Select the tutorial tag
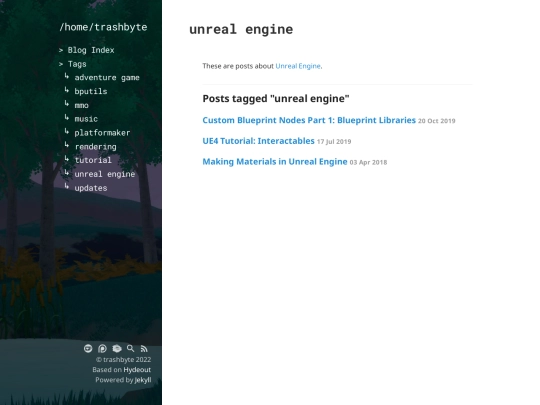The height and width of the screenshot is (405, 540). pos(93,160)
